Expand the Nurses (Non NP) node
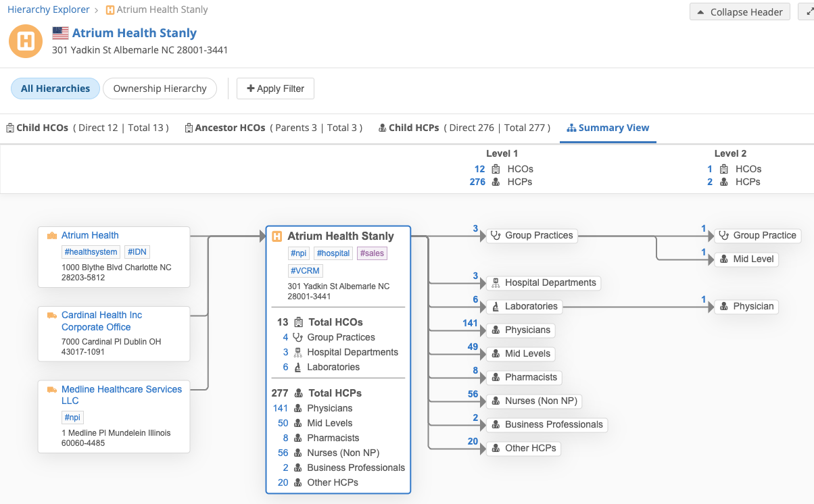814x504 pixels. [533, 401]
